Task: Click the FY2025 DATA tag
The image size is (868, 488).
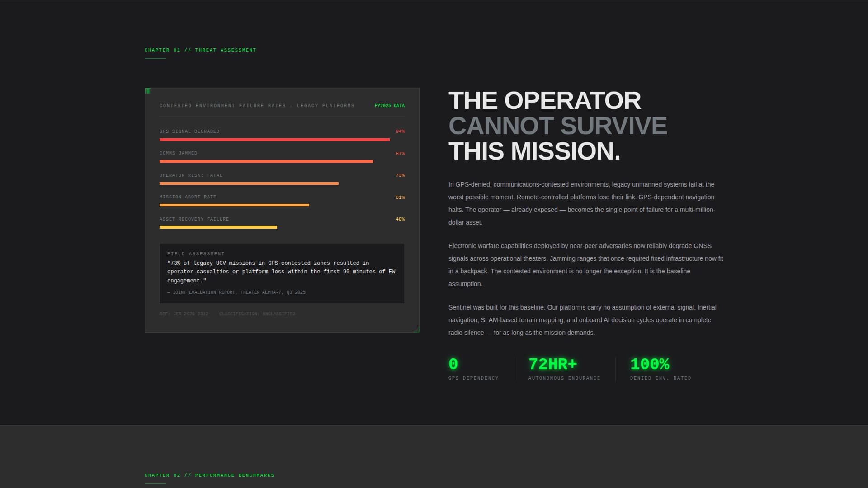Action: tap(390, 106)
